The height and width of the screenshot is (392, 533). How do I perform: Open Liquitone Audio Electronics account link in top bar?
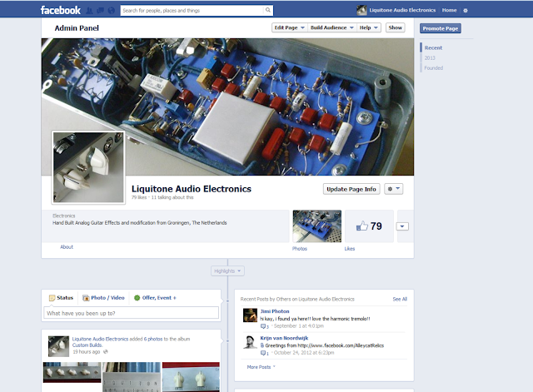402,10
